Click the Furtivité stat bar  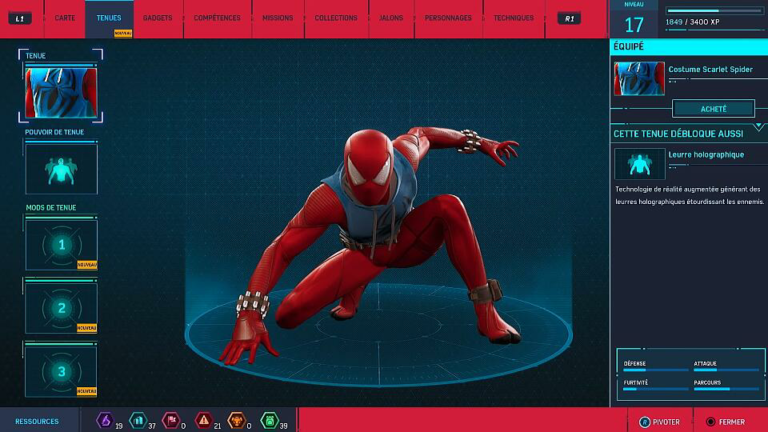pyautogui.click(x=655, y=389)
